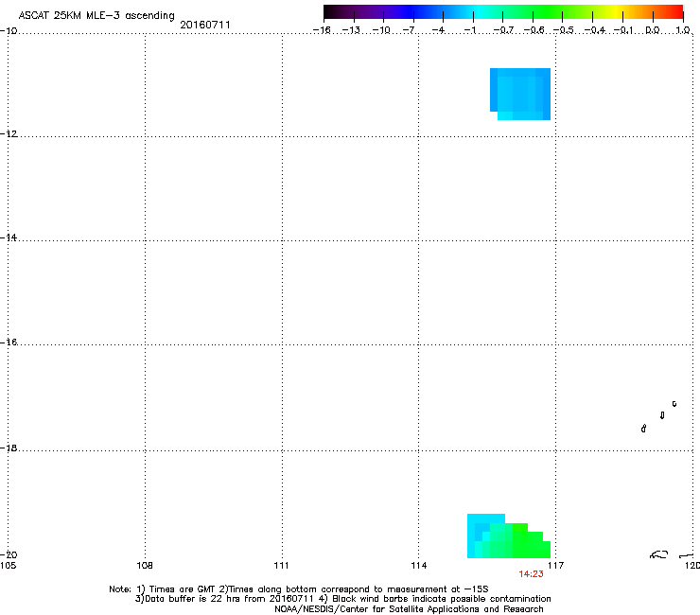Image resolution: width=700 pixels, height=615 pixels.
Task: Click the color scale label -0.7
Action: pyautogui.click(x=503, y=30)
